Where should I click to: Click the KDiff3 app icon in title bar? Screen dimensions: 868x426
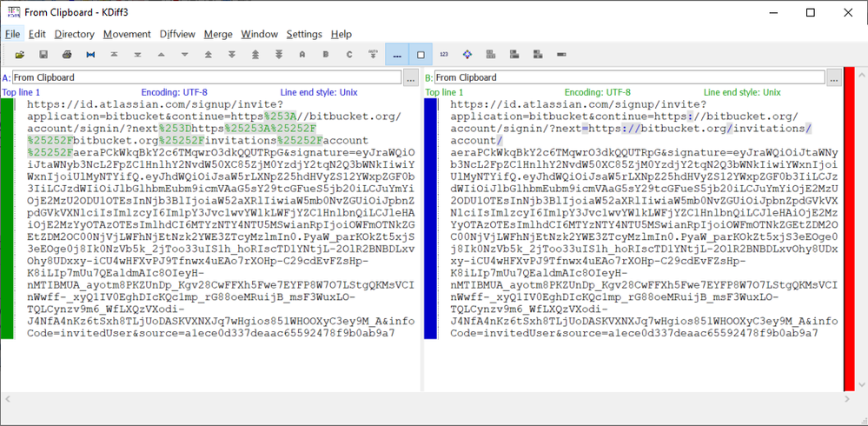(x=14, y=12)
